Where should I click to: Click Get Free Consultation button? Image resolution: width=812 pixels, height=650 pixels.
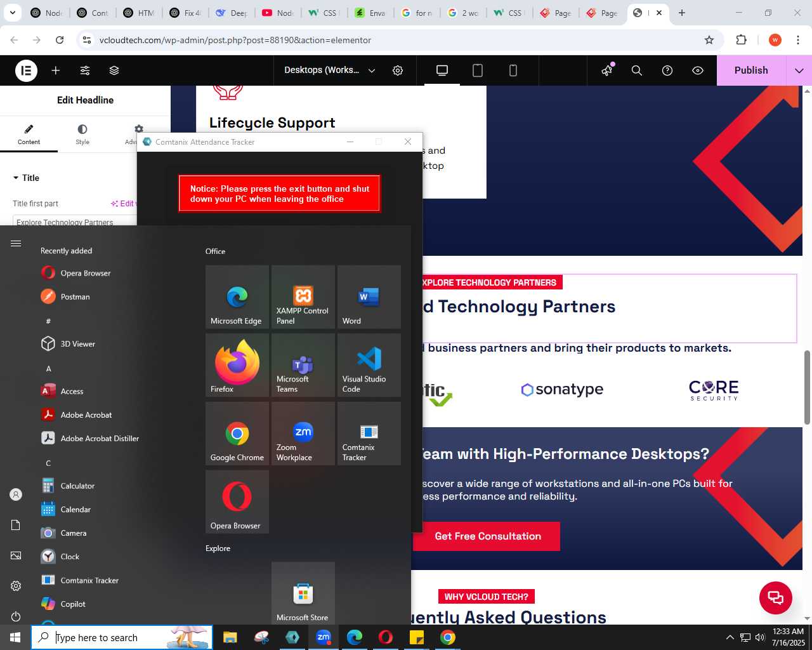[487, 536]
